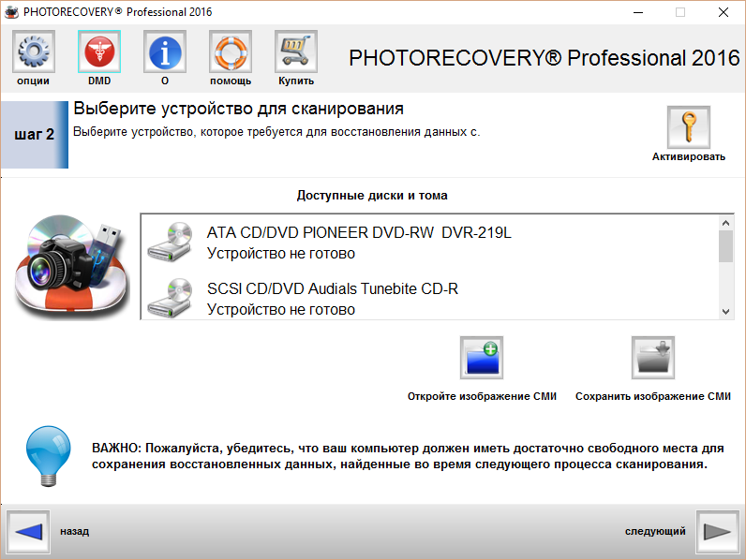The height and width of the screenshot is (560, 746).
Task: Click the device list scroll up arrow
Action: pyautogui.click(x=725, y=223)
